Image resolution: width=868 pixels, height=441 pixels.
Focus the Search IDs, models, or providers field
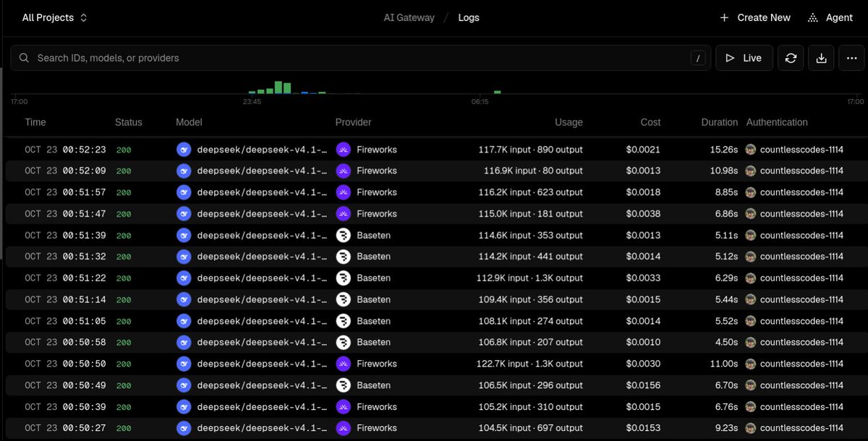361,58
